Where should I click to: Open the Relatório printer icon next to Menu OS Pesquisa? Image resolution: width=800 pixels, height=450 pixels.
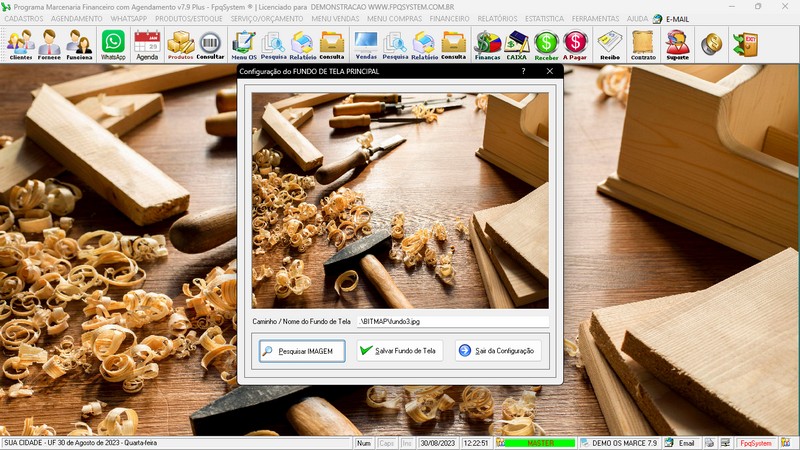pos(303,44)
